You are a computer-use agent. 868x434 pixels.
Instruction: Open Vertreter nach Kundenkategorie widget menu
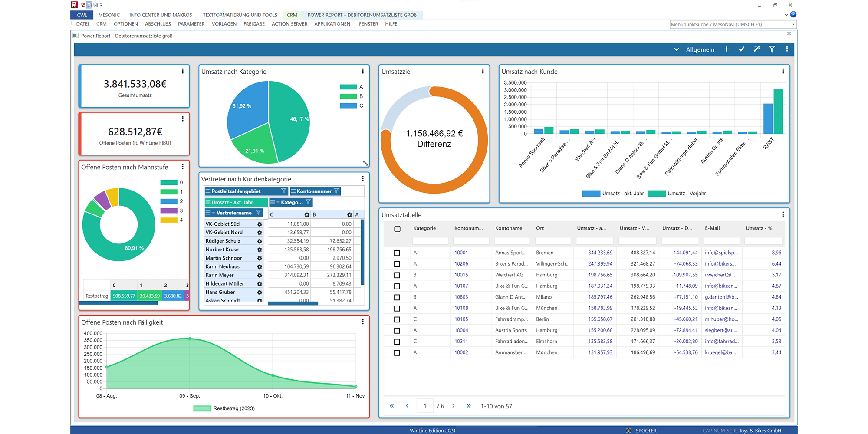[363, 178]
